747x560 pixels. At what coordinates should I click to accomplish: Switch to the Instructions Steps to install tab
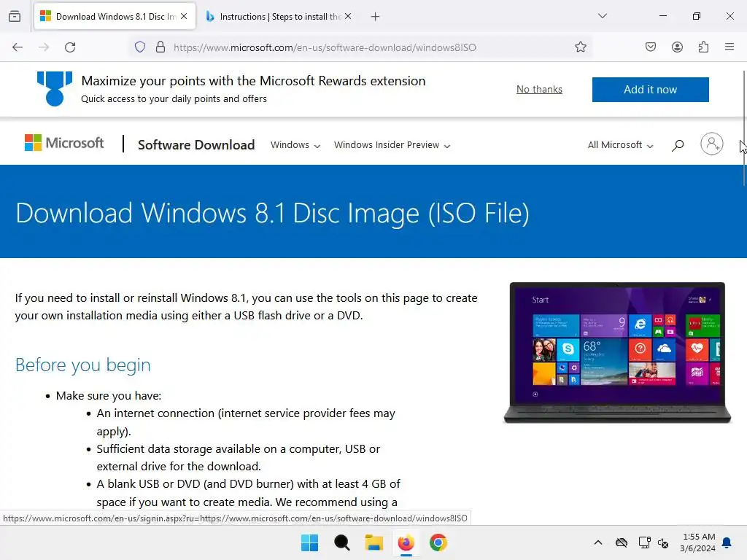click(279, 17)
